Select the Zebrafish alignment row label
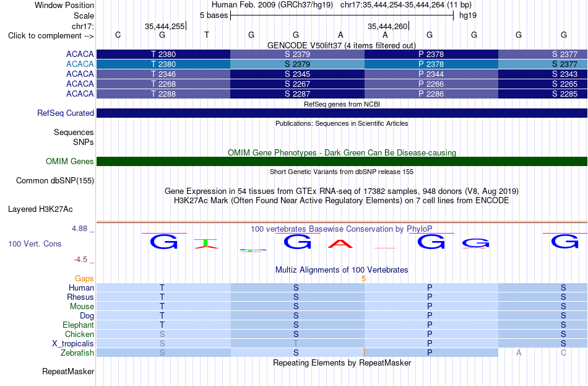Image resolution: width=588 pixels, height=386 pixels. click(x=77, y=353)
